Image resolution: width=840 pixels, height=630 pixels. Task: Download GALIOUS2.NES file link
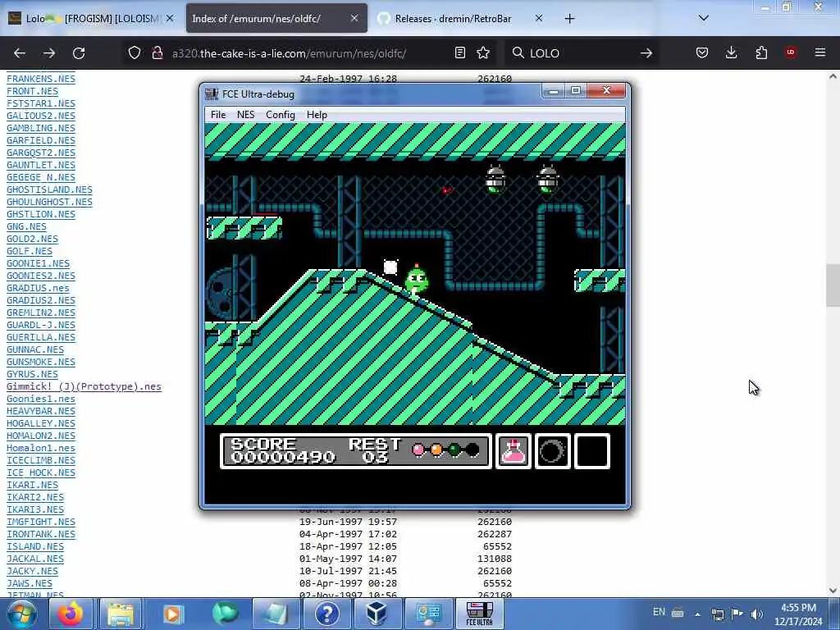[x=41, y=116]
